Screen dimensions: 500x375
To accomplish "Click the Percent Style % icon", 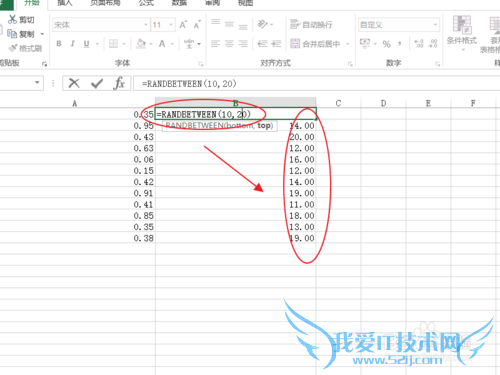I will point(386,44).
